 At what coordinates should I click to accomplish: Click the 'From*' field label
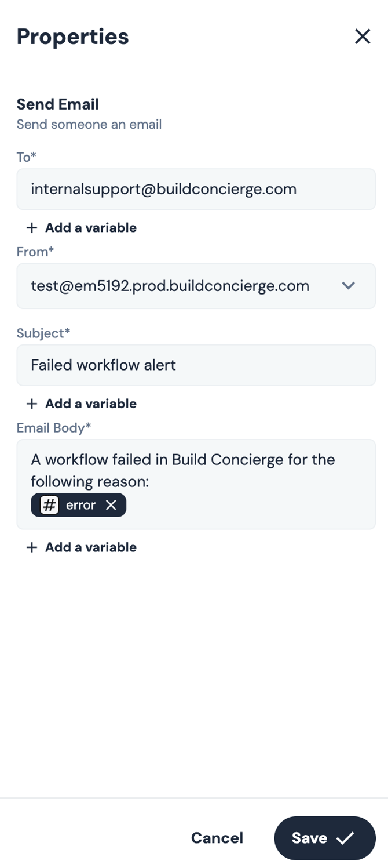pos(35,252)
